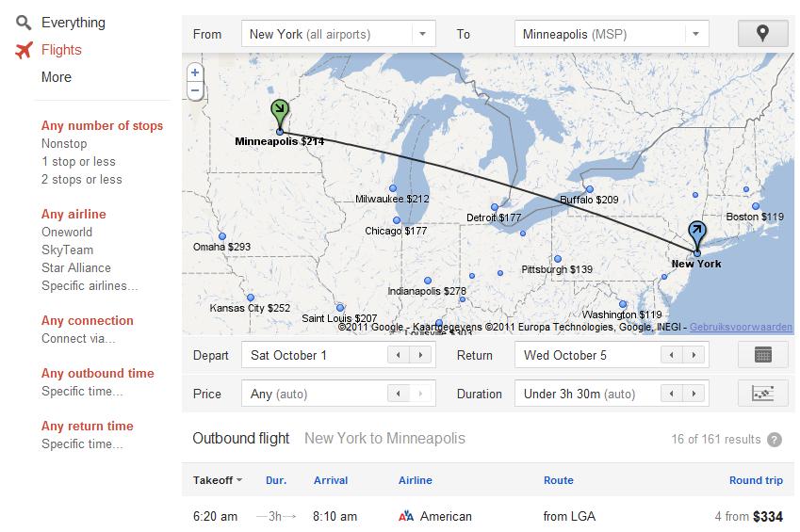Image resolution: width=800 pixels, height=532 pixels.
Task: Click the results help question mark
Action: pos(775,440)
